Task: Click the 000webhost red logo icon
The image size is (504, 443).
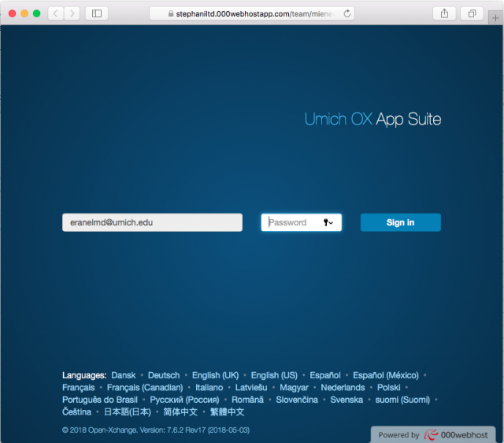Action: pyautogui.click(x=431, y=435)
